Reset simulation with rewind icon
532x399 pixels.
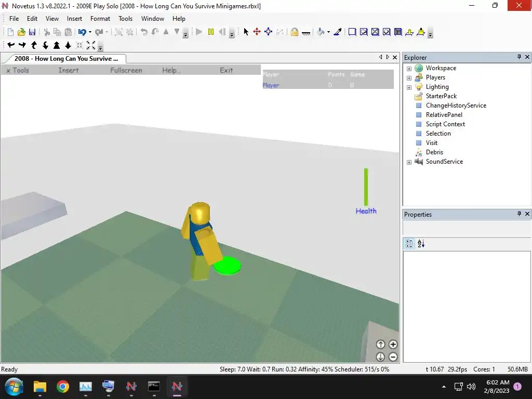click(x=222, y=32)
